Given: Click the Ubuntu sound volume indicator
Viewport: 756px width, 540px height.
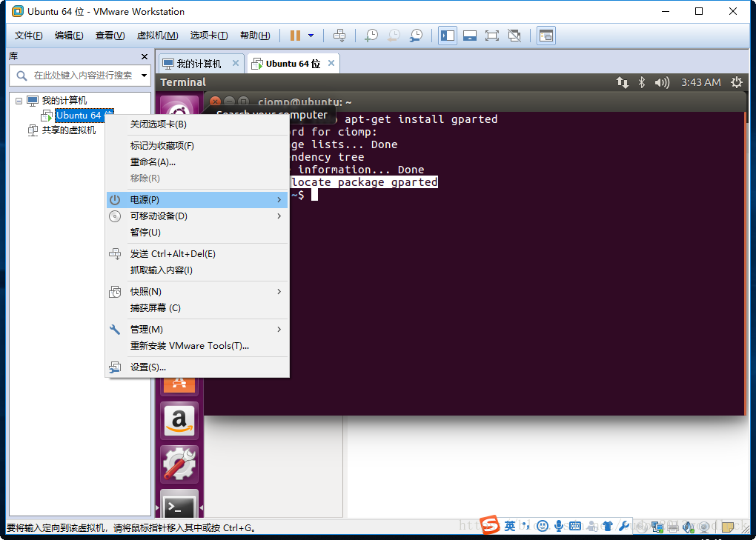Looking at the screenshot, I should click(662, 82).
